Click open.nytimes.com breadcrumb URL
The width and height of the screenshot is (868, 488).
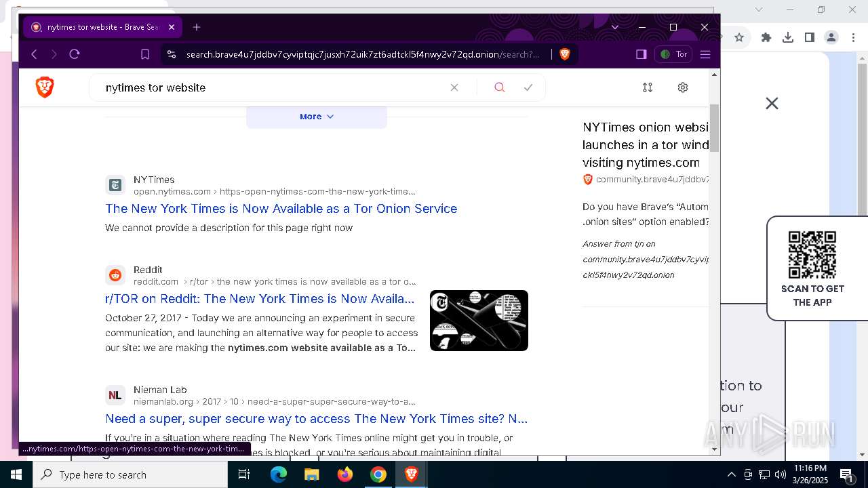275,192
